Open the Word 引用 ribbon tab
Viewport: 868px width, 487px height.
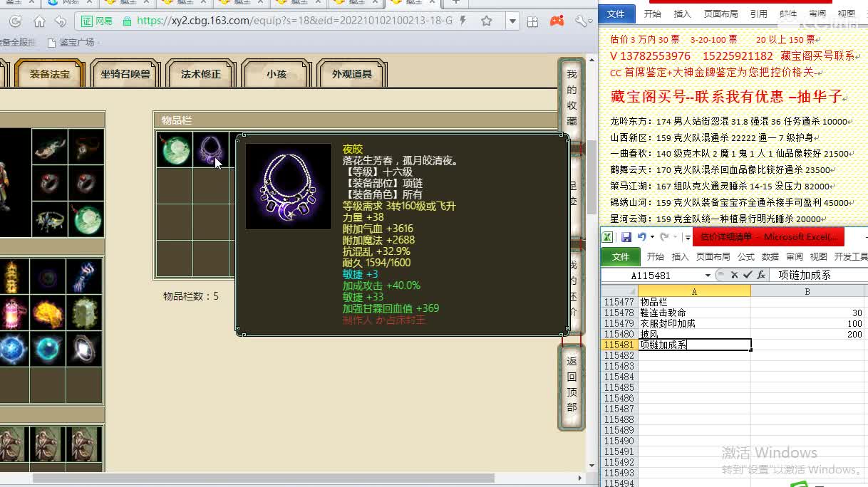(758, 14)
